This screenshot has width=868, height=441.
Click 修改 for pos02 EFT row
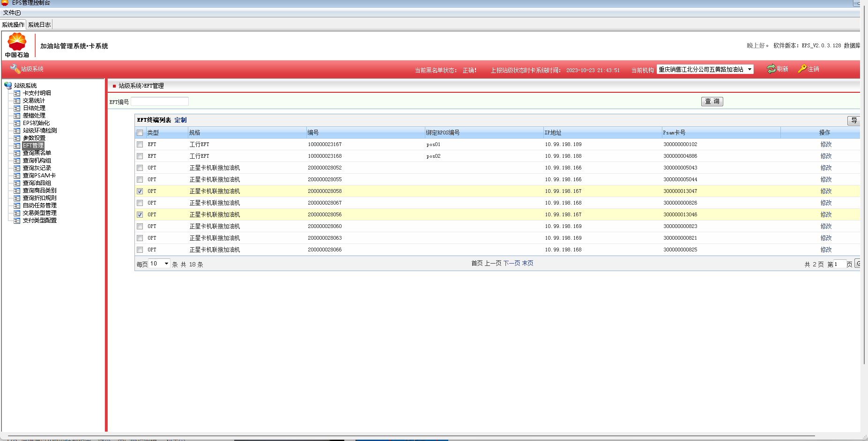(x=825, y=156)
